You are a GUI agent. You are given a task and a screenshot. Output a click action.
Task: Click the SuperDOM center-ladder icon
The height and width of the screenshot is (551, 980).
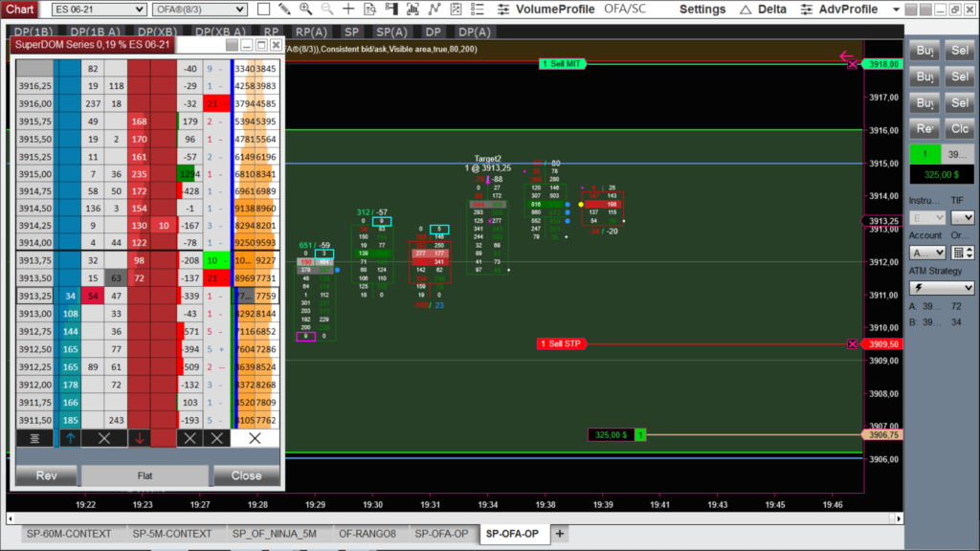pos(34,438)
